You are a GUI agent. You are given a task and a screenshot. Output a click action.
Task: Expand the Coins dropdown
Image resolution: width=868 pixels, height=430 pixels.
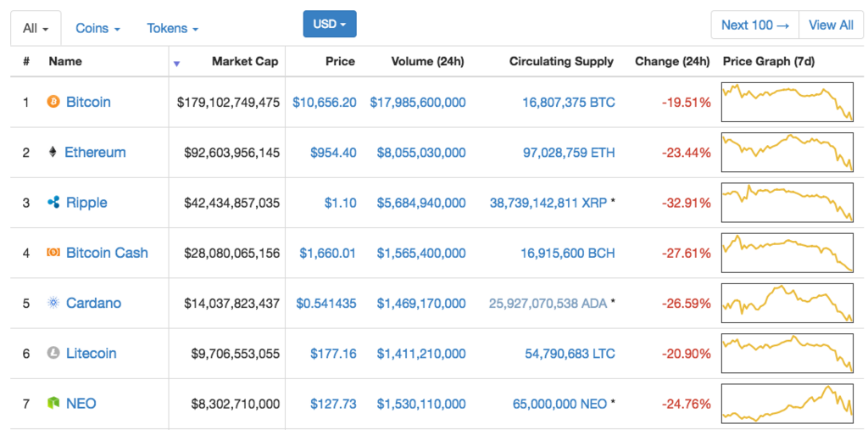(98, 28)
